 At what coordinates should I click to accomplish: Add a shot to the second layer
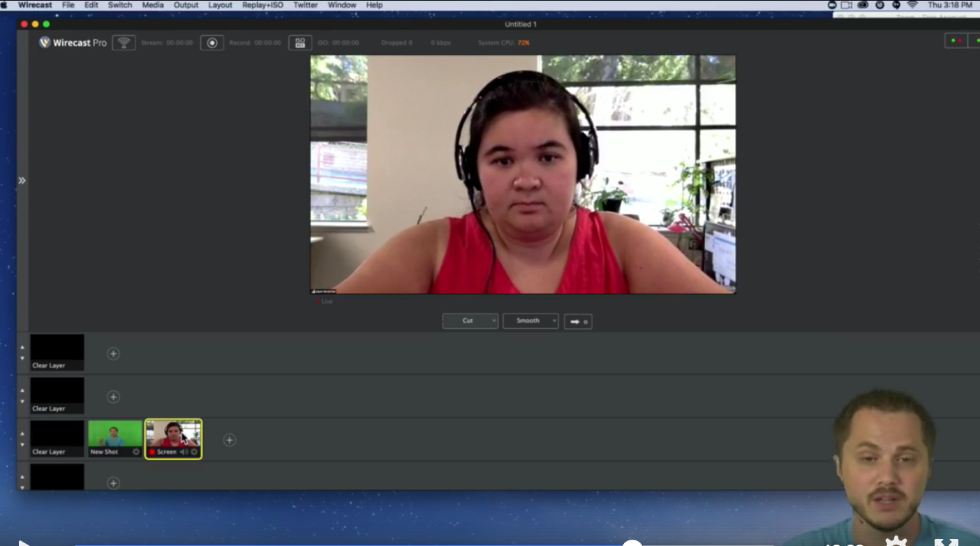(x=113, y=397)
